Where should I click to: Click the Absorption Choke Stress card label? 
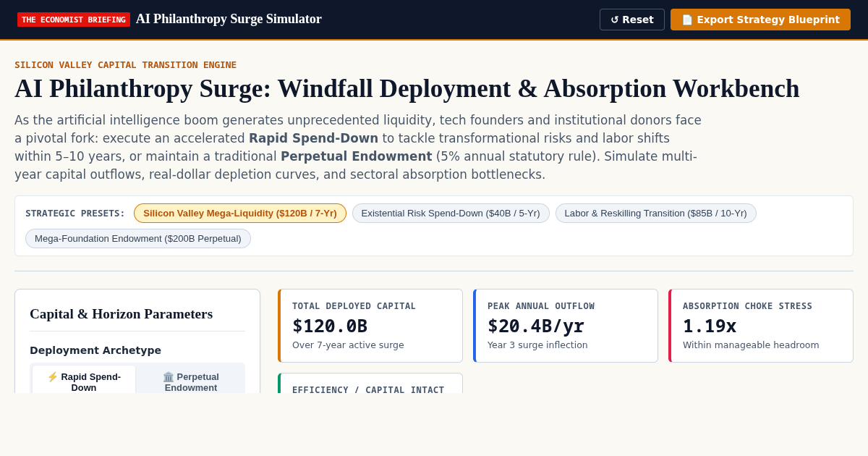[747, 305]
